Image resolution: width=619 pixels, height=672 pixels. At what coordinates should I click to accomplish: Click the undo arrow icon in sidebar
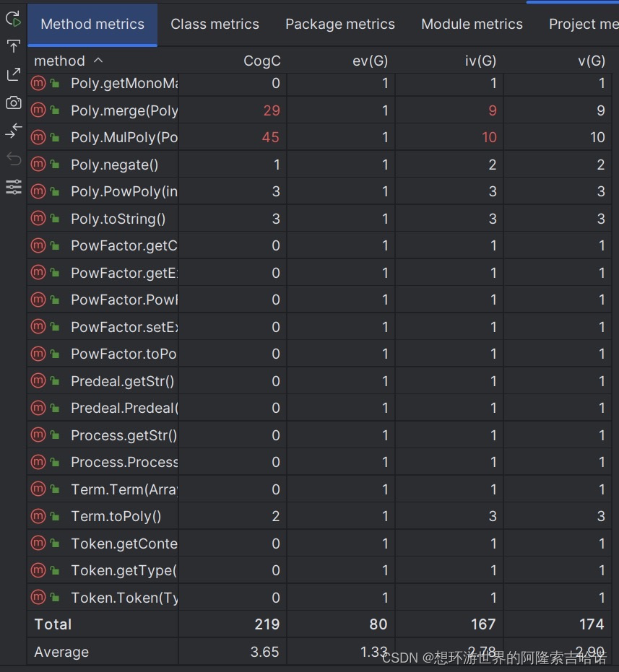[x=13, y=159]
